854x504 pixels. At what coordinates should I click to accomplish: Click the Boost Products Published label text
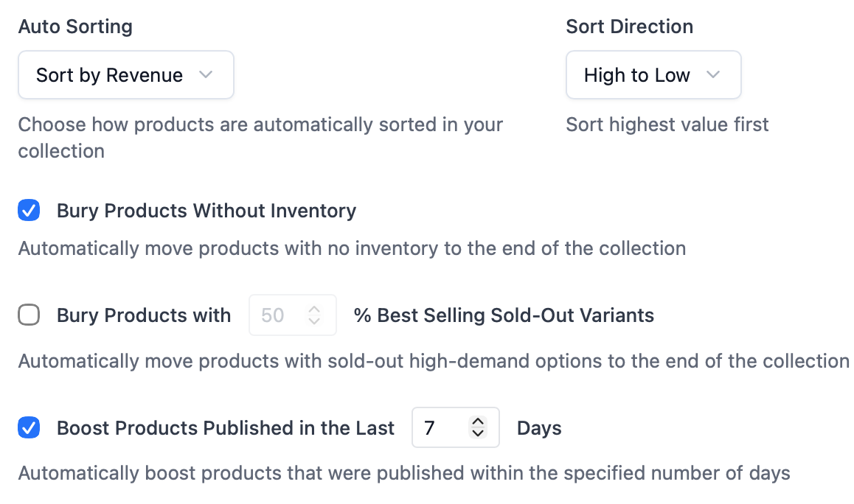(x=225, y=427)
